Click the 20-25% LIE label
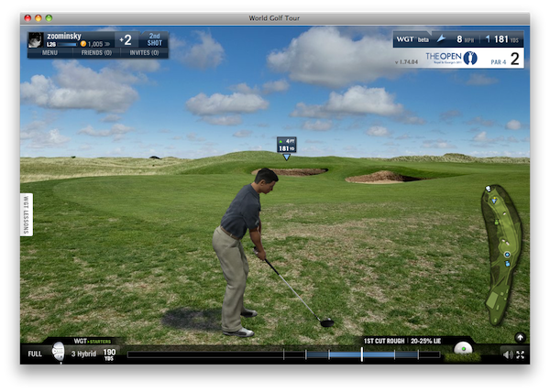 pos(426,341)
